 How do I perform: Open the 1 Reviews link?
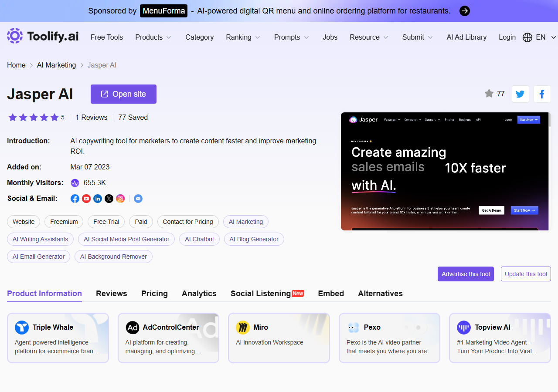[x=91, y=118]
